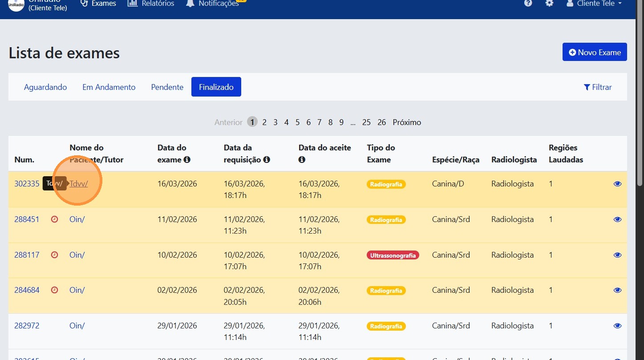Click red clock icon on exam 284684
This screenshot has height=360, width=644.
pyautogui.click(x=54, y=290)
